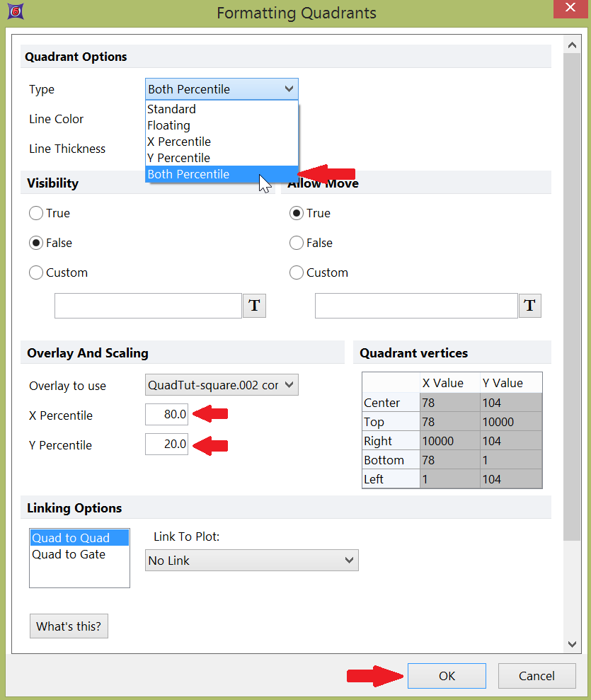Open the Link To Plot dropdown
Viewport: 591px width, 700px height.
pos(251,561)
